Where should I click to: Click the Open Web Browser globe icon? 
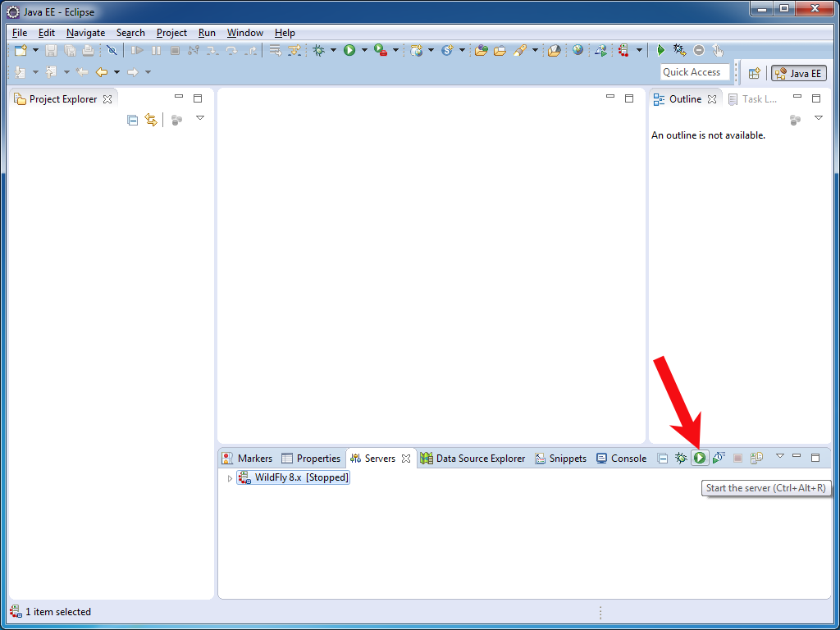pyautogui.click(x=577, y=50)
